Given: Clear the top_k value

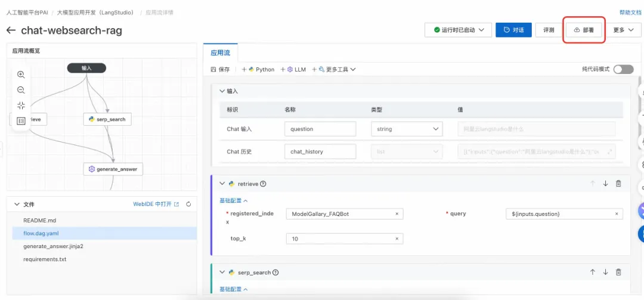Looking at the screenshot, I should coord(397,239).
